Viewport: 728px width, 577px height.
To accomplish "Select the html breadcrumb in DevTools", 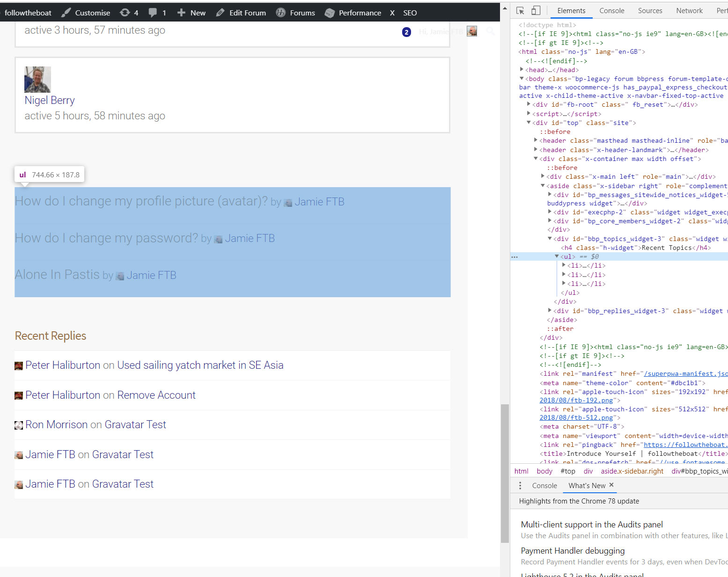I will 521,471.
